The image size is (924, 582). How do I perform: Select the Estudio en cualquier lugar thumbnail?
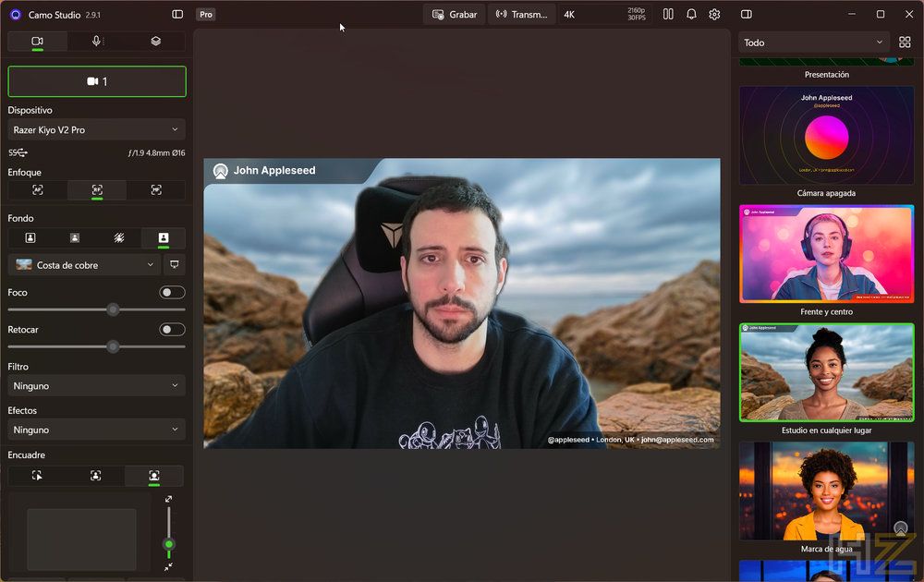pos(827,372)
